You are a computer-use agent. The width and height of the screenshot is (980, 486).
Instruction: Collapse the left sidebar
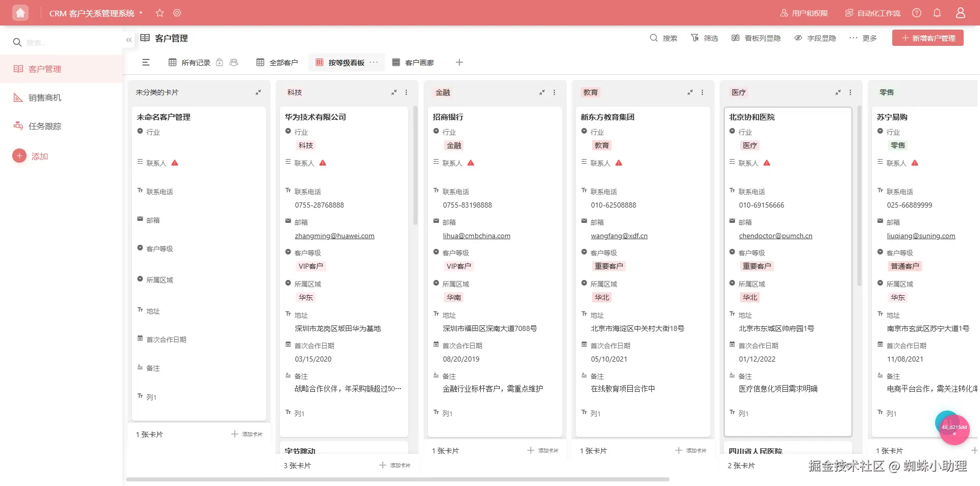pos(129,39)
